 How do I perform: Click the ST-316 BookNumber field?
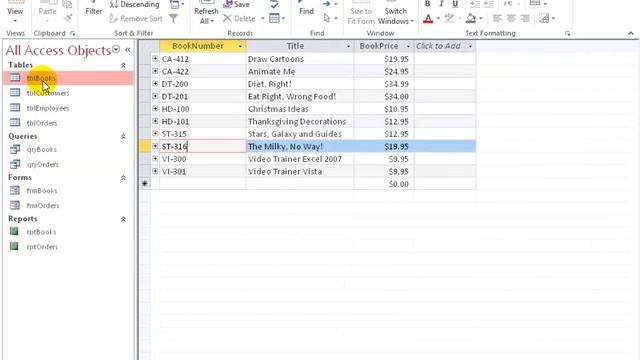click(203, 147)
